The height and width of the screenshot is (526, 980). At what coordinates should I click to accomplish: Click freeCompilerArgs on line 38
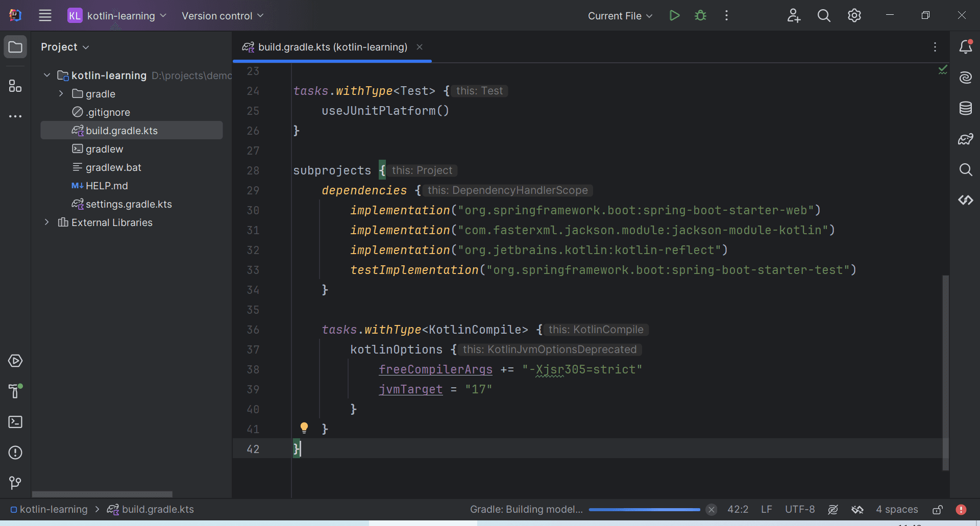coord(435,369)
